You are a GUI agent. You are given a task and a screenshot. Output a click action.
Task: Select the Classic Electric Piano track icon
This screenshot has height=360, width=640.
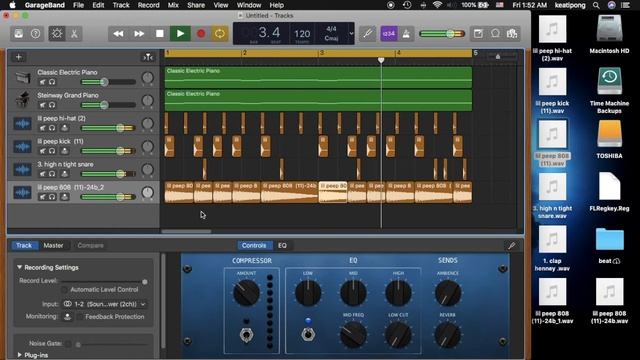(x=22, y=77)
